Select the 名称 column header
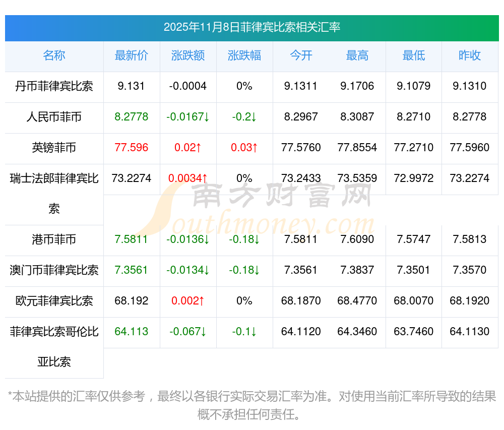The image size is (504, 430). coord(54,55)
